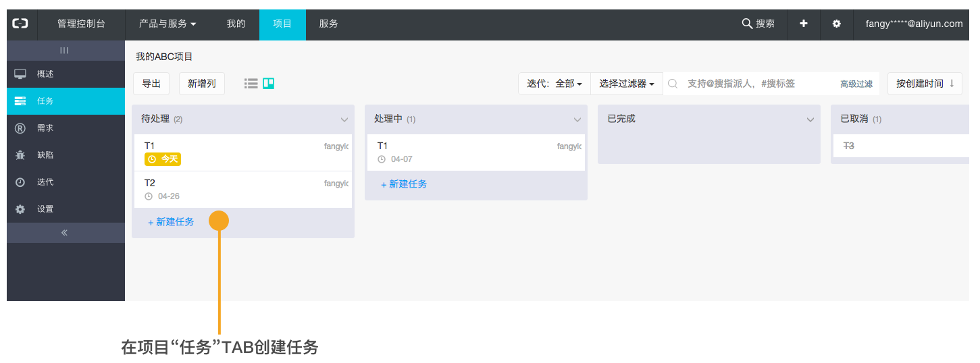Open the 设置 gear in sidebar
980x363 pixels.
[20, 209]
